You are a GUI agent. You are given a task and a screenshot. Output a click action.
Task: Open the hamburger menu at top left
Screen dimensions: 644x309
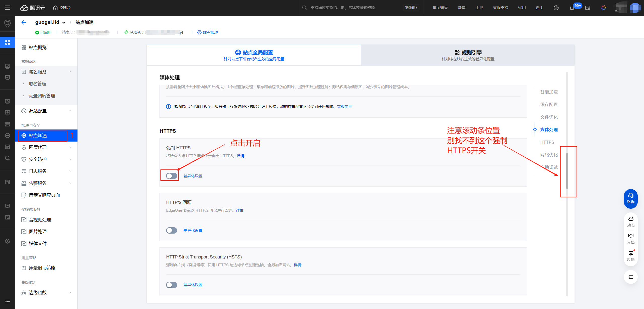tap(8, 8)
